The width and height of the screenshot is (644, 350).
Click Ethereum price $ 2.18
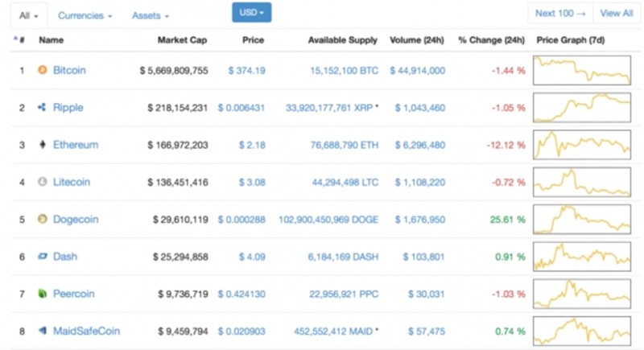click(252, 145)
